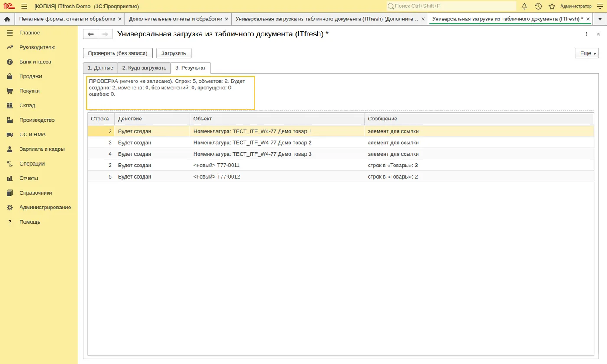Click the Администратор user name
Screen dimensions: 607x364
[576, 6]
